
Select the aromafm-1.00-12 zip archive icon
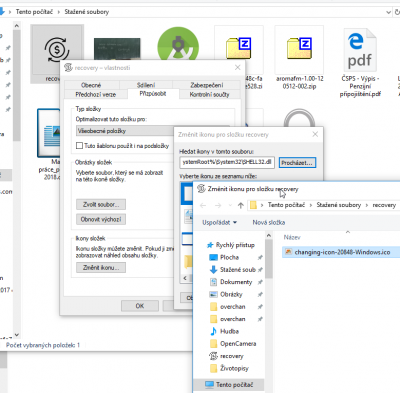299,49
